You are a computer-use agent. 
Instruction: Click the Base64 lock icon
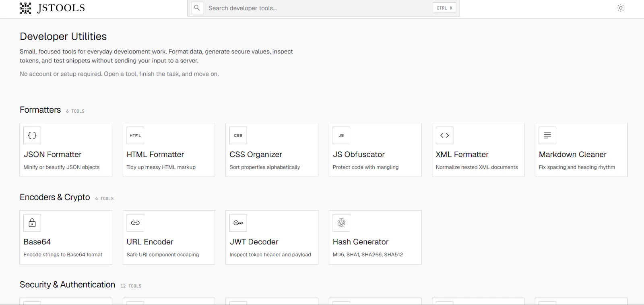click(x=32, y=223)
